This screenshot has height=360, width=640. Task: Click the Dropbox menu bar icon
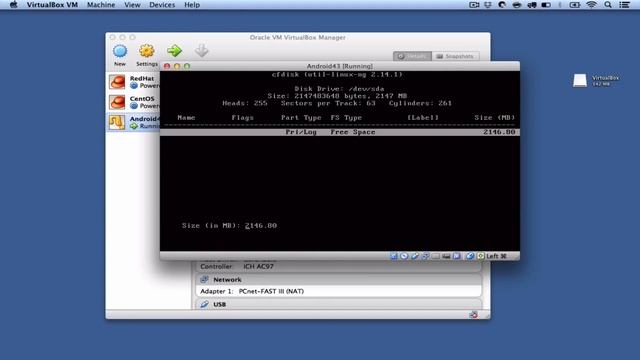click(x=488, y=5)
